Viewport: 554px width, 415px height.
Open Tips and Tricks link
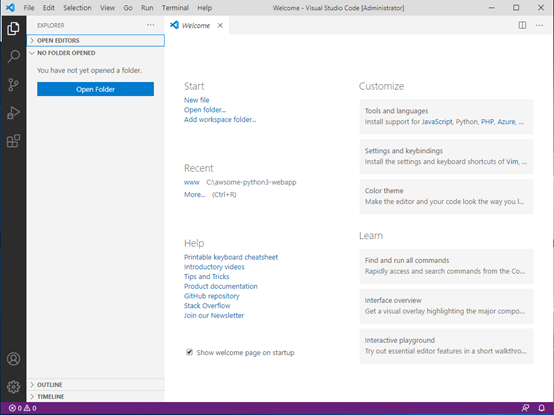[206, 277]
